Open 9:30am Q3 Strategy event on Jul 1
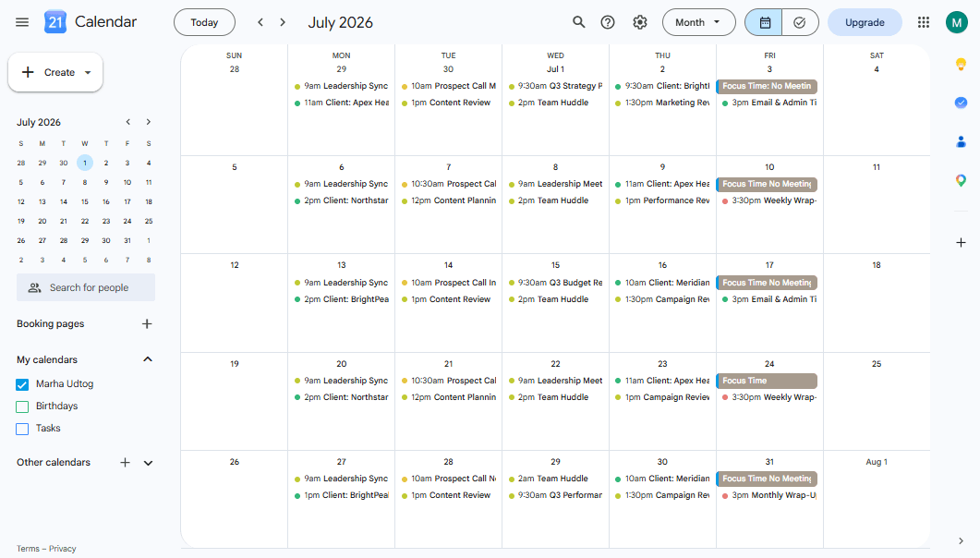The image size is (980, 558). [x=555, y=86]
